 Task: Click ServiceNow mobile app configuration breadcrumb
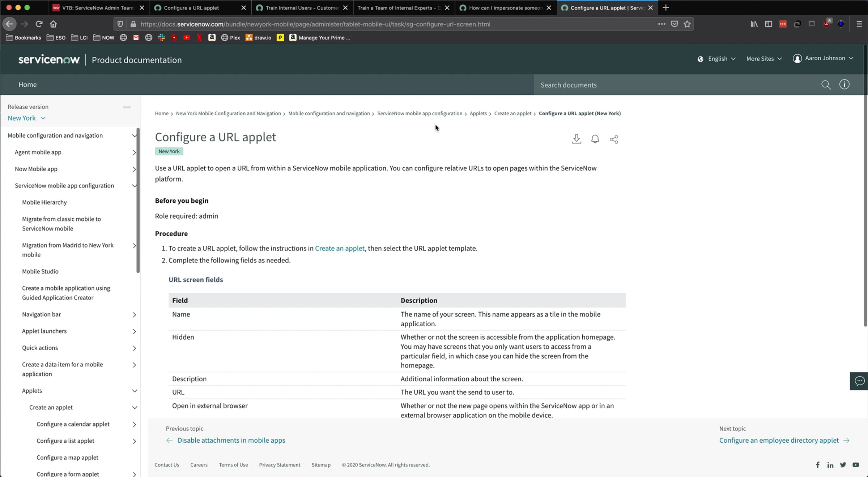[420, 113]
